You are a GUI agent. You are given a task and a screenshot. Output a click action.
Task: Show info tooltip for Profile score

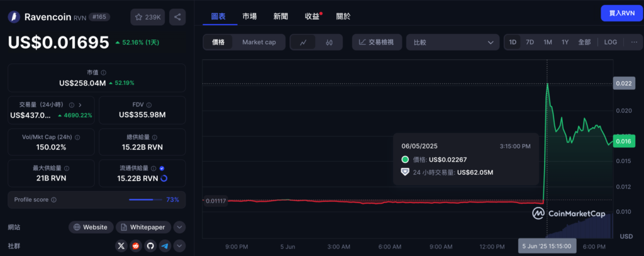pyautogui.click(x=54, y=199)
